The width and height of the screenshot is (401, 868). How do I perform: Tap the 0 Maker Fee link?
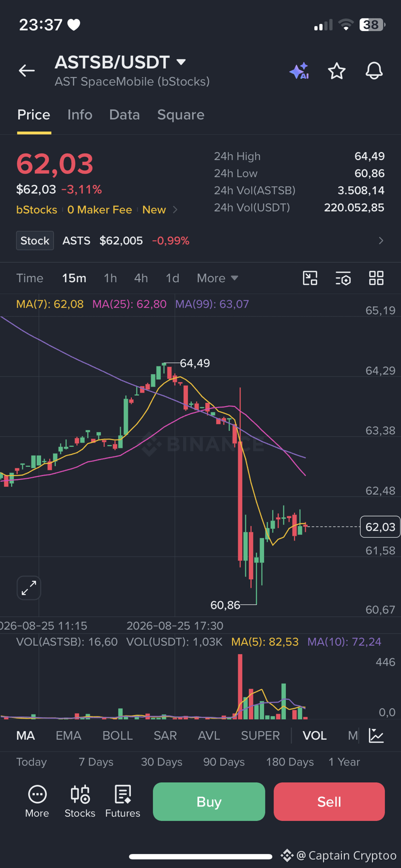tap(100, 210)
